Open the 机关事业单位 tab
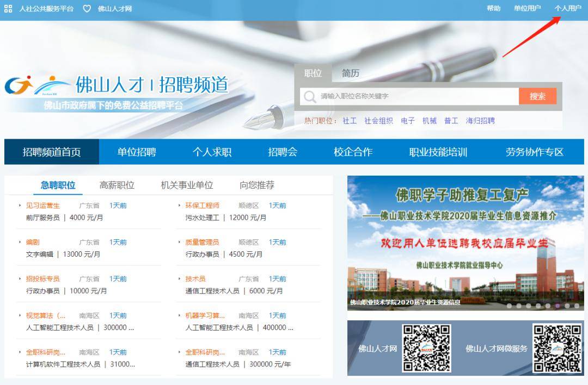The width and height of the screenshot is (588, 385). [x=187, y=185]
